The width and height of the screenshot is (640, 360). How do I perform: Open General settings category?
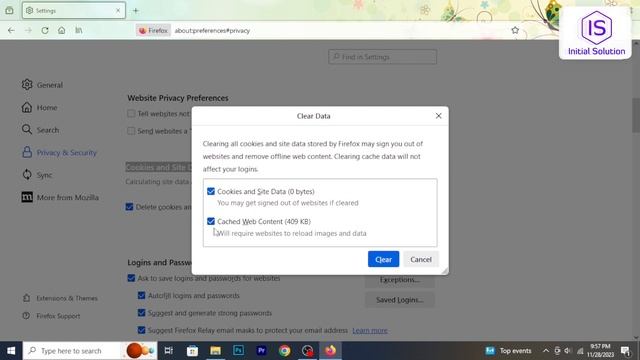click(x=42, y=85)
